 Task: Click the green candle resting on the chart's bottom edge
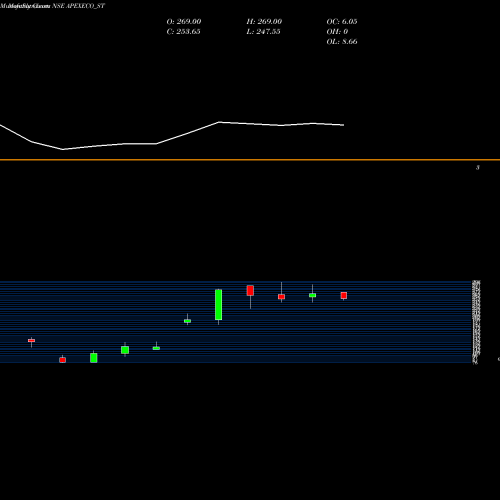click(94, 358)
